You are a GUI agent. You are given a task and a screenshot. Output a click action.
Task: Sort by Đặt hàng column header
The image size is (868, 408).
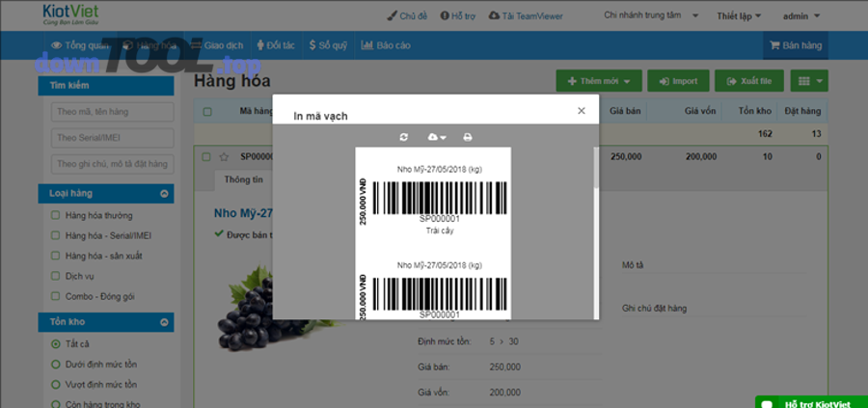tap(802, 111)
